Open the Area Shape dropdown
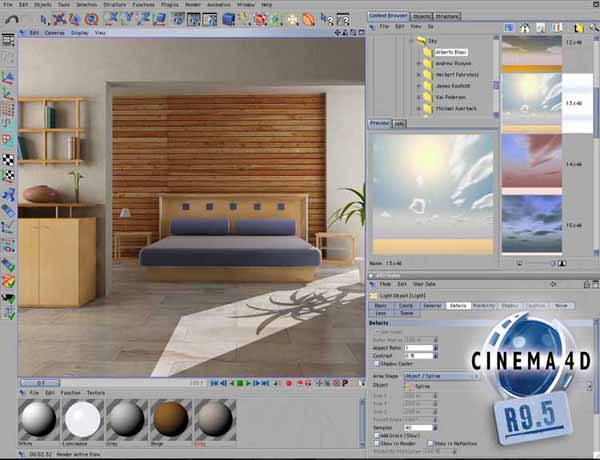 pos(442,376)
